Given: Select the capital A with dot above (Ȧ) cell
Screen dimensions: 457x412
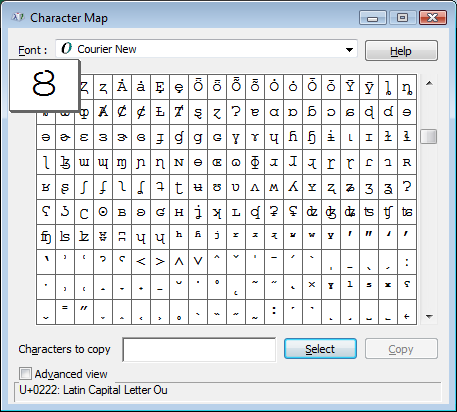Looking at the screenshot, I should click(x=122, y=87).
